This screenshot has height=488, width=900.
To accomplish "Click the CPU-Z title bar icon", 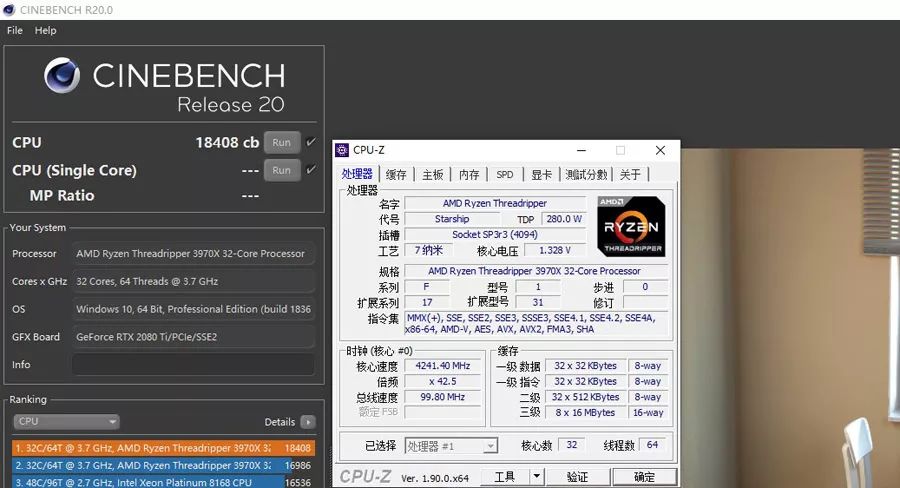I will click(x=342, y=150).
